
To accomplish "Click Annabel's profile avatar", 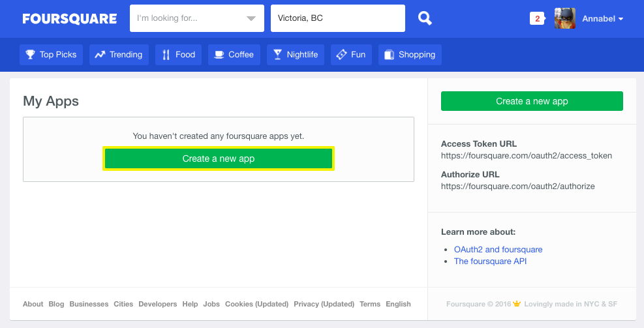I will click(565, 18).
